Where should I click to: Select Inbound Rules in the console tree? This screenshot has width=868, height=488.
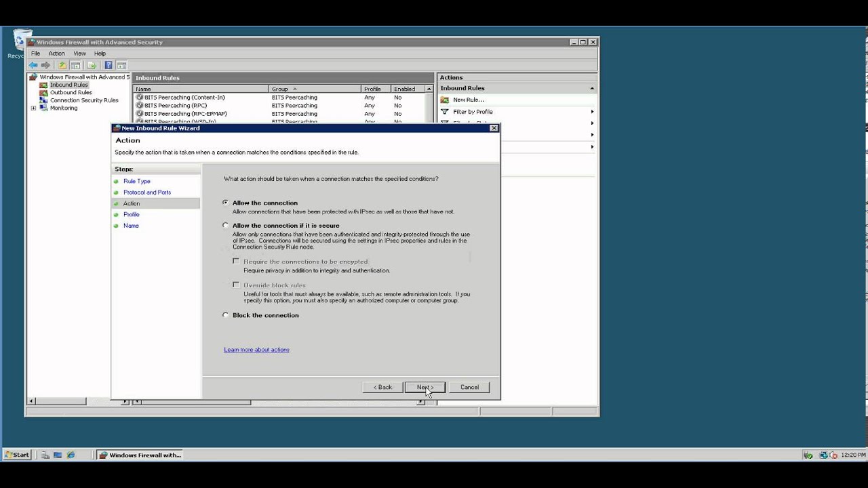click(68, 85)
